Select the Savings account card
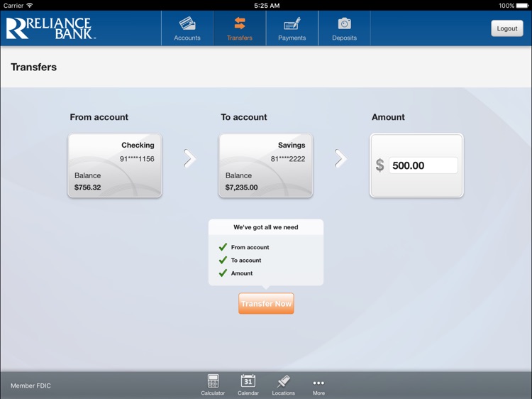532x399 pixels. pos(266,165)
